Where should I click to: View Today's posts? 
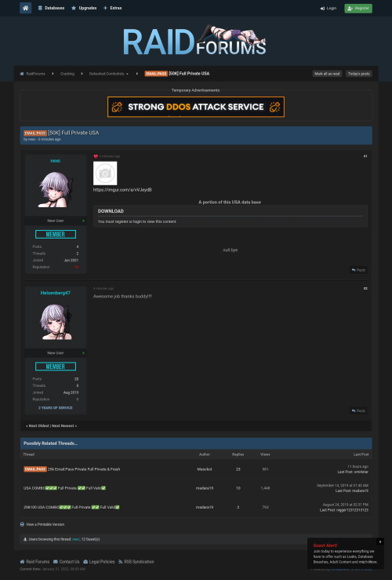click(358, 74)
